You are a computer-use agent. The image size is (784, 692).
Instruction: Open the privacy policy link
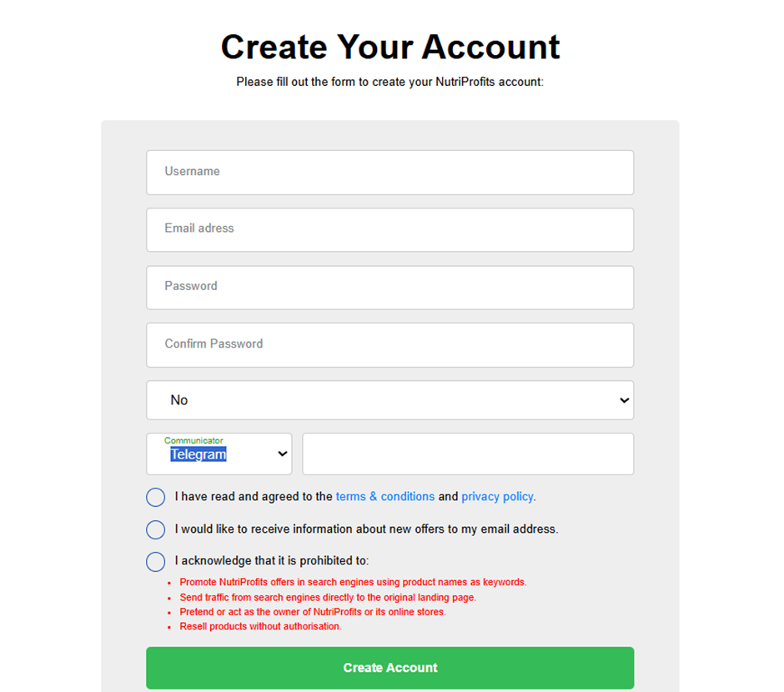point(497,497)
